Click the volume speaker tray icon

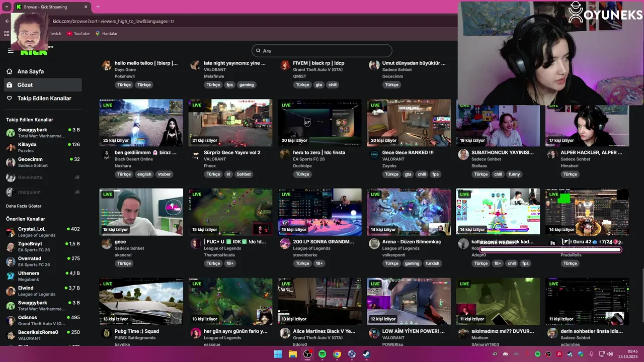pyautogui.click(x=610, y=354)
